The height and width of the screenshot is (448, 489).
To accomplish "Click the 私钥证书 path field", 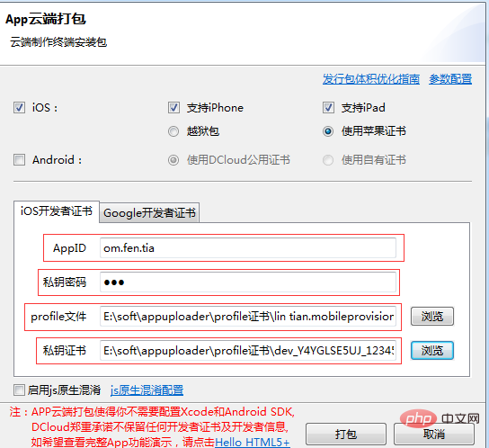I will click(x=248, y=351).
